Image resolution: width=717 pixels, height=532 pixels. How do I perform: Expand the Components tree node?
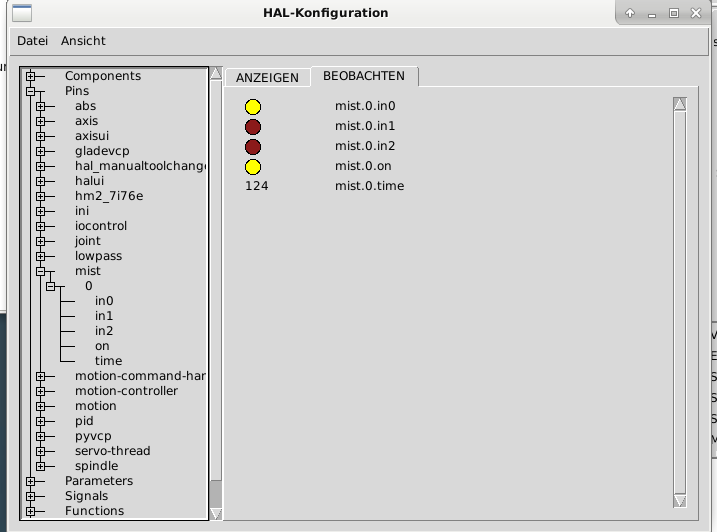coord(30,76)
